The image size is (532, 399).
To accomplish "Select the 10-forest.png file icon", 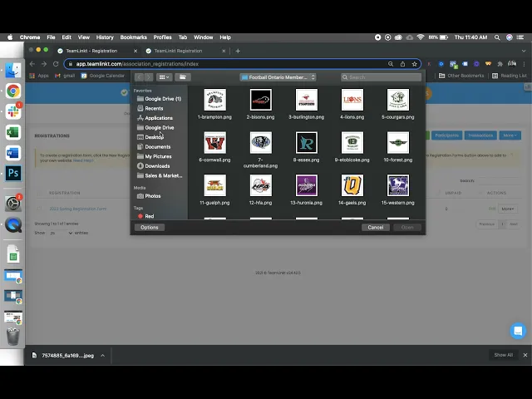I will (x=398, y=142).
